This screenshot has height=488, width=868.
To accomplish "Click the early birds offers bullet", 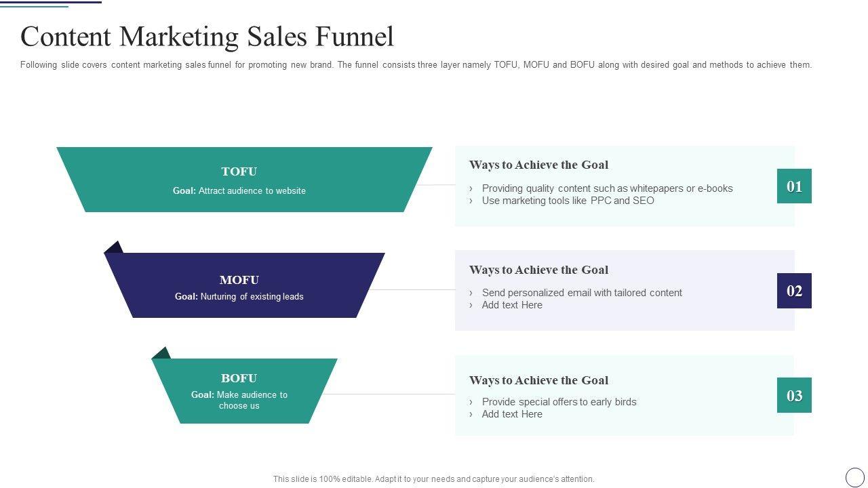I will 559,402.
